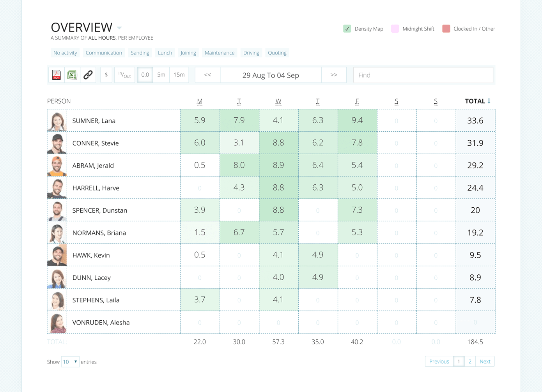Toggle the Density Map checkbox

pyautogui.click(x=347, y=29)
